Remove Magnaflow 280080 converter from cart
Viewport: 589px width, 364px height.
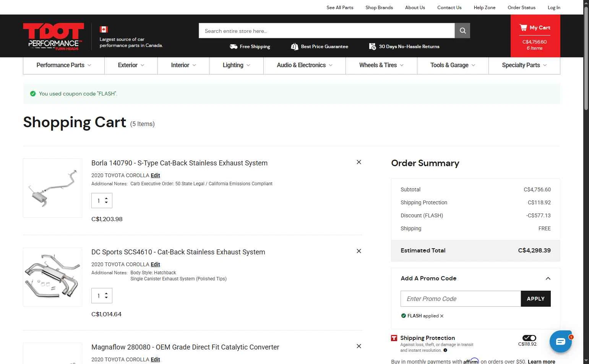[359, 346]
